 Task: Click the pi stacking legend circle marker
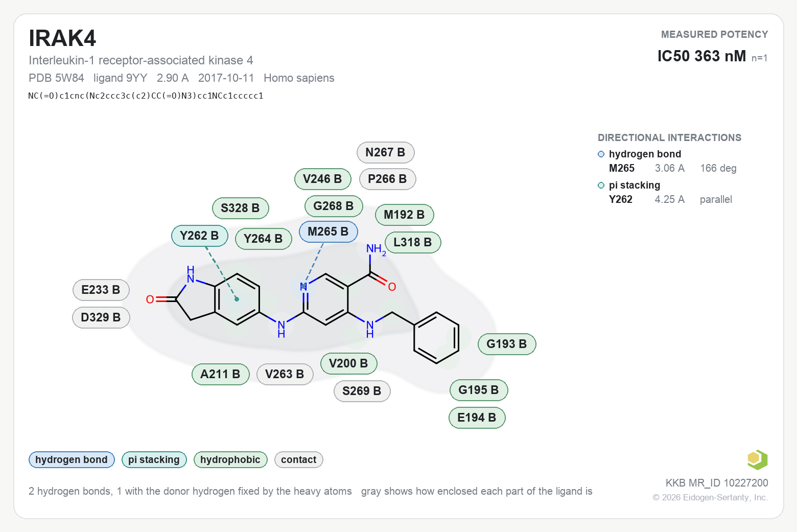point(601,186)
